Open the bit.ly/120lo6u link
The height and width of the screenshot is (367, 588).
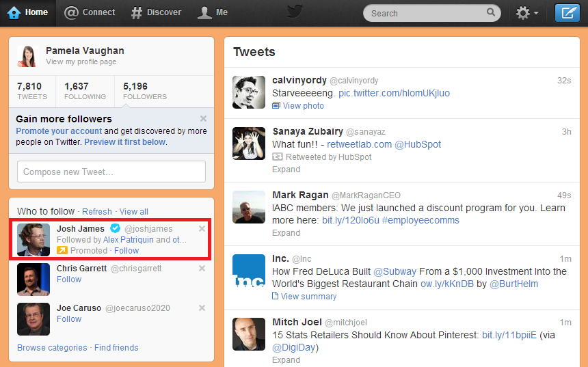point(351,221)
